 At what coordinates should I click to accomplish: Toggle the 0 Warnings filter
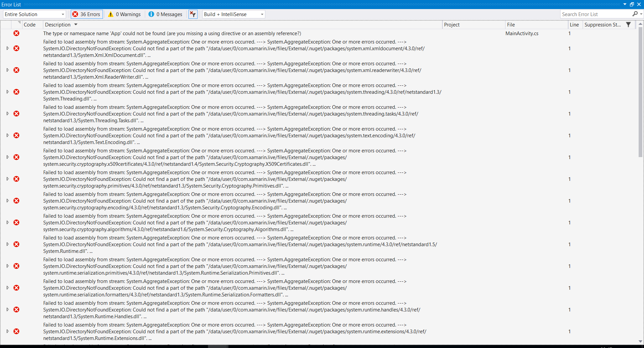[124, 14]
